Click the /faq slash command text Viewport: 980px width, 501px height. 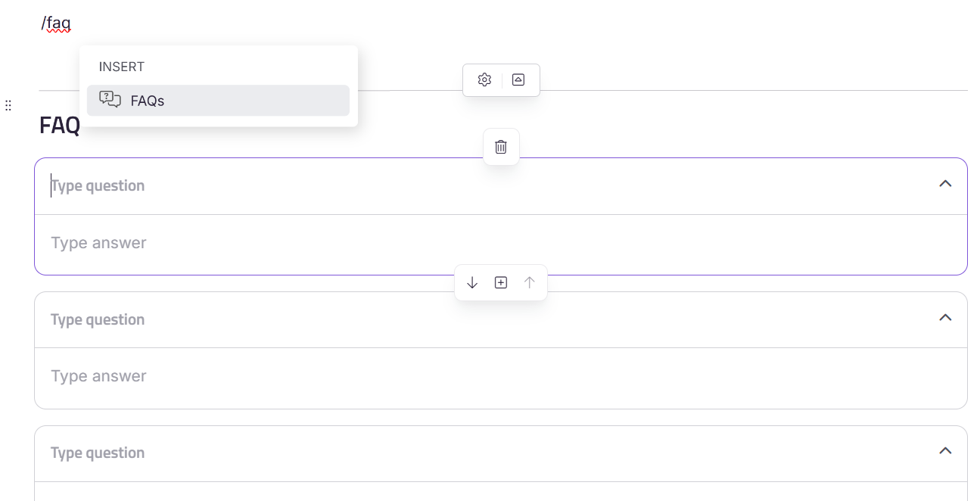[56, 24]
